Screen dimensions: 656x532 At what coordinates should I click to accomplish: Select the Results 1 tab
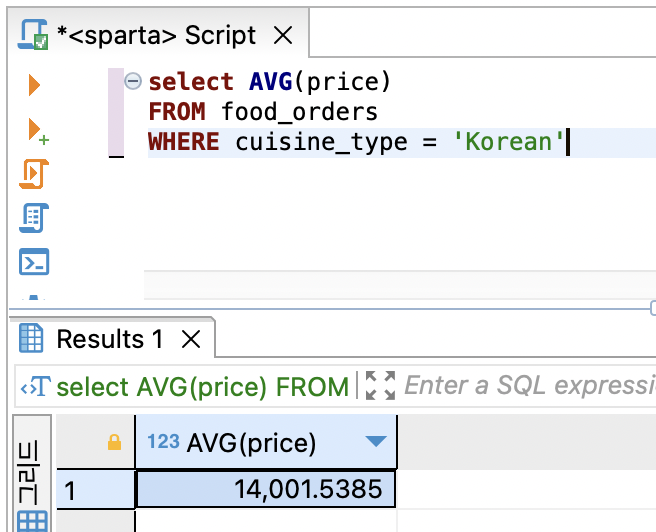point(110,339)
